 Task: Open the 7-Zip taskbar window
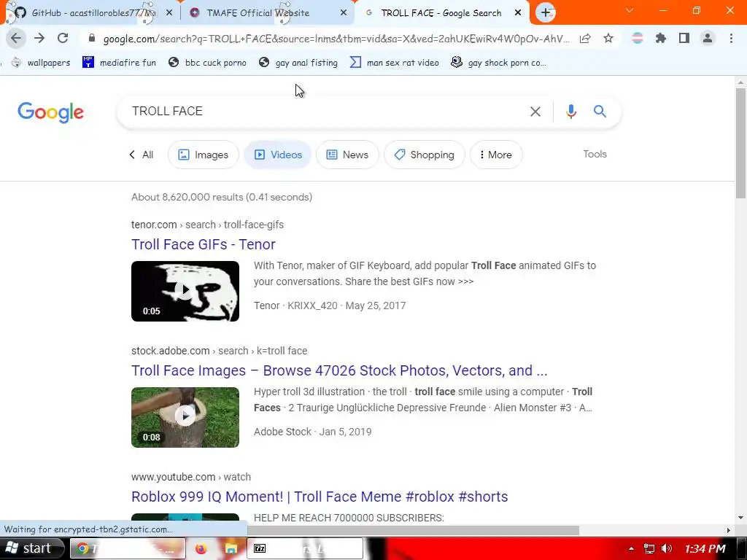tap(305, 548)
